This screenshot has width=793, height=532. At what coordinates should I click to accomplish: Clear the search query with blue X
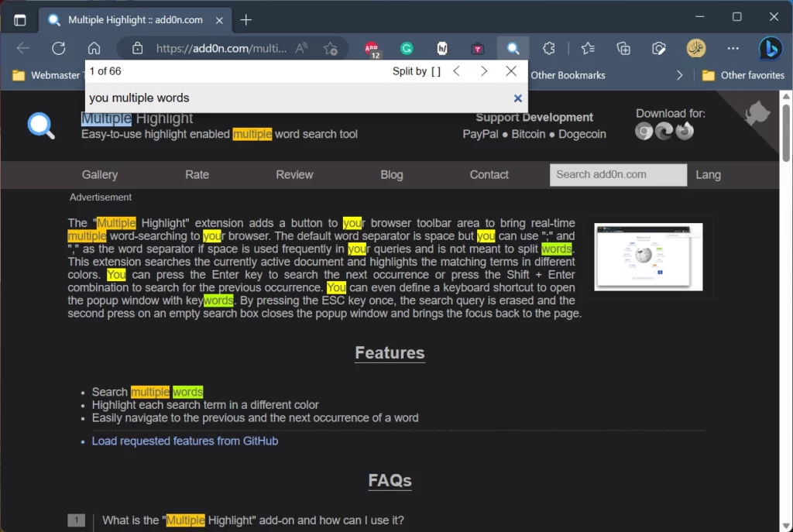click(x=517, y=98)
